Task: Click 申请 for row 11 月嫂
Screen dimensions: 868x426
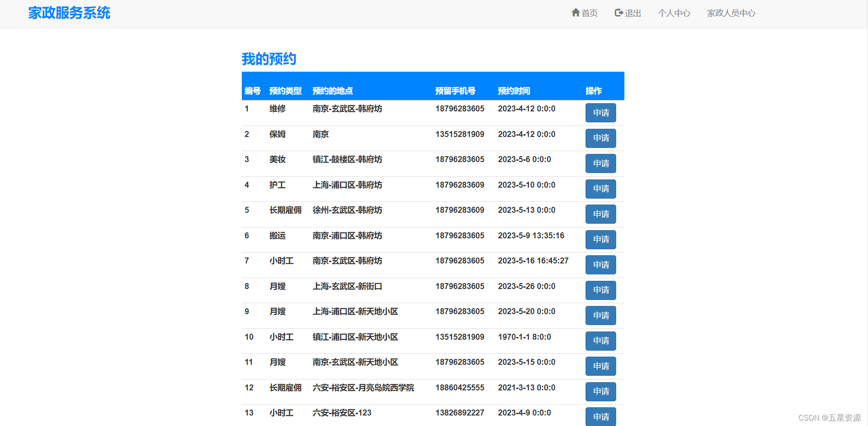Action: (x=601, y=366)
